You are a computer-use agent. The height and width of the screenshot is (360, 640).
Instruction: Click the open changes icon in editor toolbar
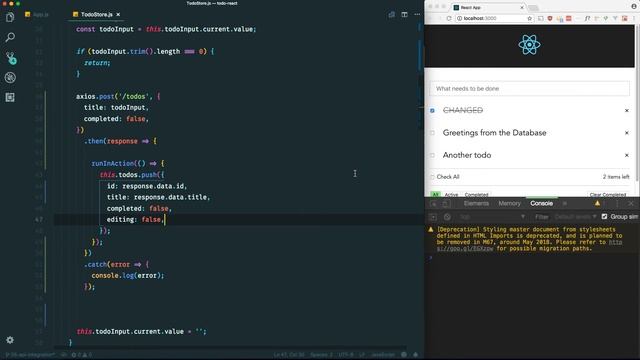click(x=391, y=14)
